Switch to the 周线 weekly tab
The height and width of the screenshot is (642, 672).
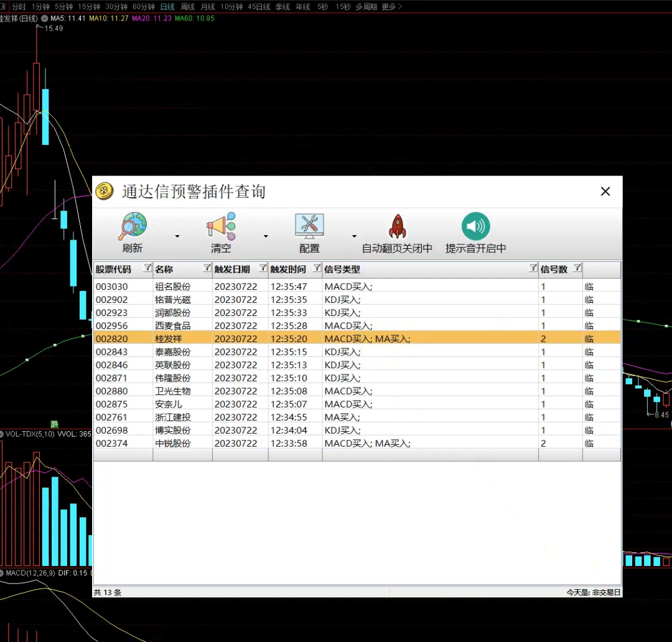(x=187, y=6)
